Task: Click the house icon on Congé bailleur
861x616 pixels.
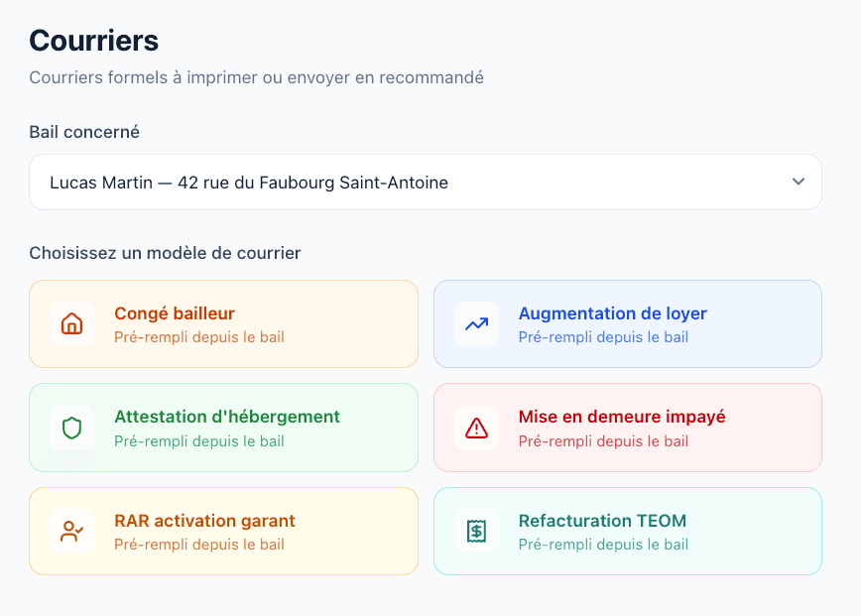Action: click(x=72, y=324)
